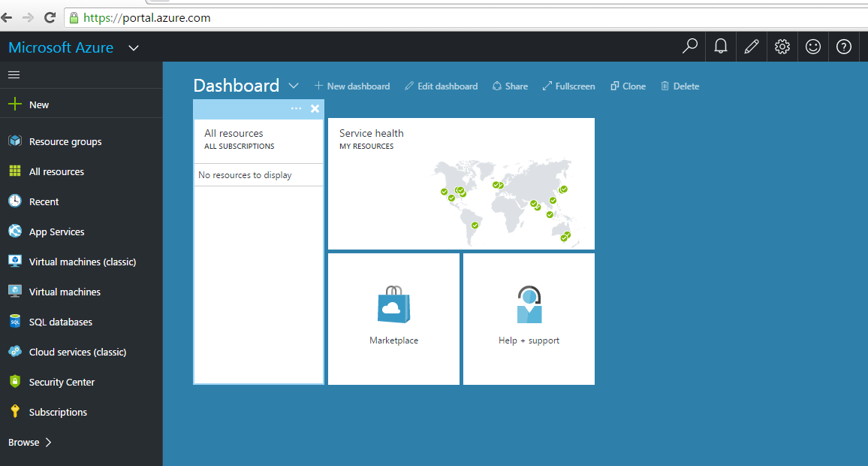The image size is (868, 466).
Task: Click the App Services globe icon
Action: pyautogui.click(x=15, y=231)
